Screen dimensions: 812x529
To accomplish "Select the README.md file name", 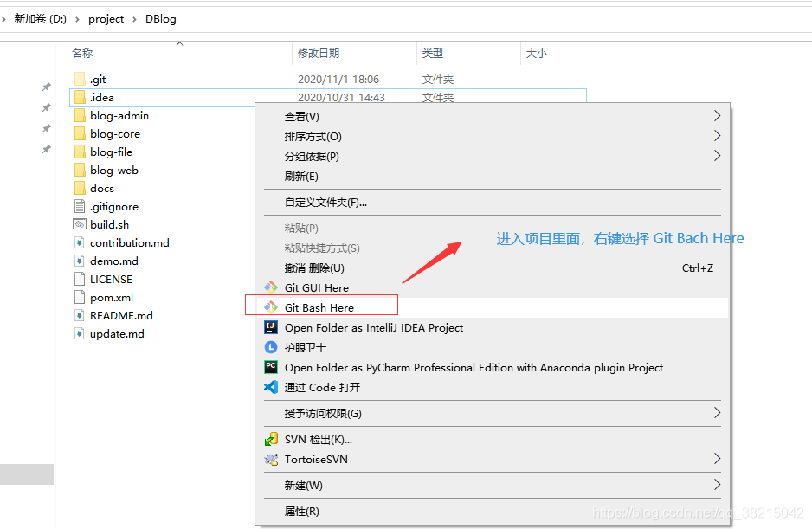I will click(x=121, y=315).
